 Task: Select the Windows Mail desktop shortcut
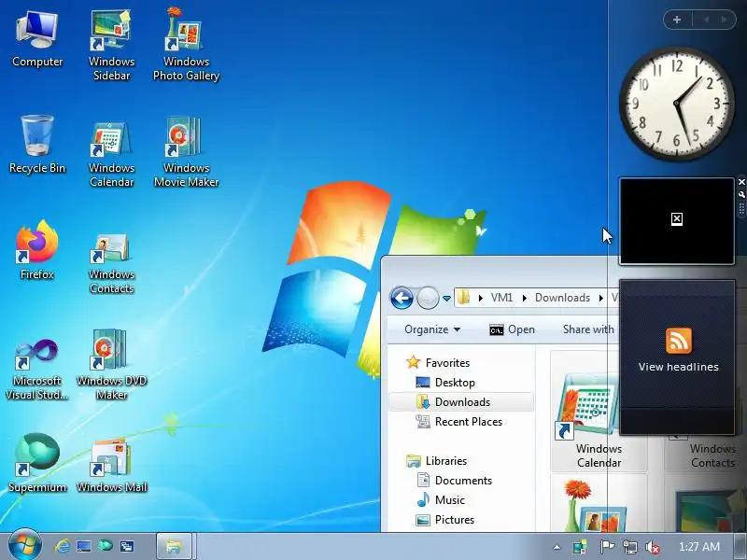coord(111,466)
